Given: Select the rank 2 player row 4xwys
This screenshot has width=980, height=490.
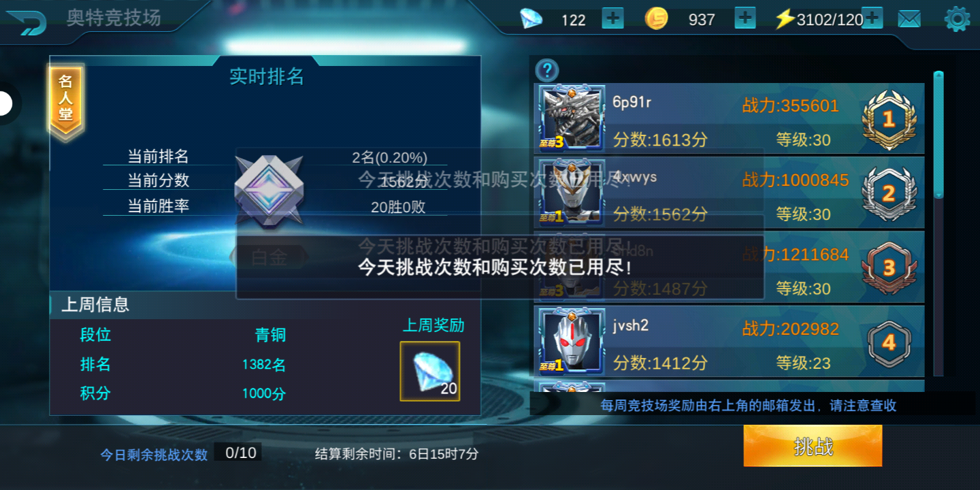Looking at the screenshot, I should click(x=730, y=194).
